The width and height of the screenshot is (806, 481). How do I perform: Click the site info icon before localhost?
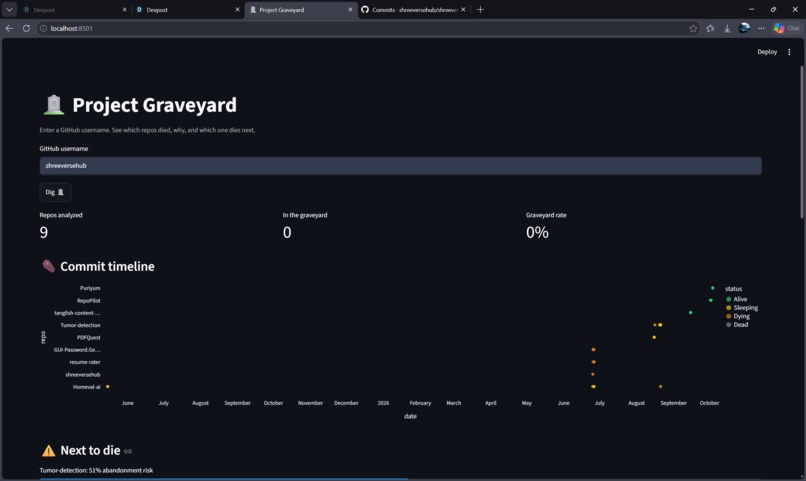point(44,28)
